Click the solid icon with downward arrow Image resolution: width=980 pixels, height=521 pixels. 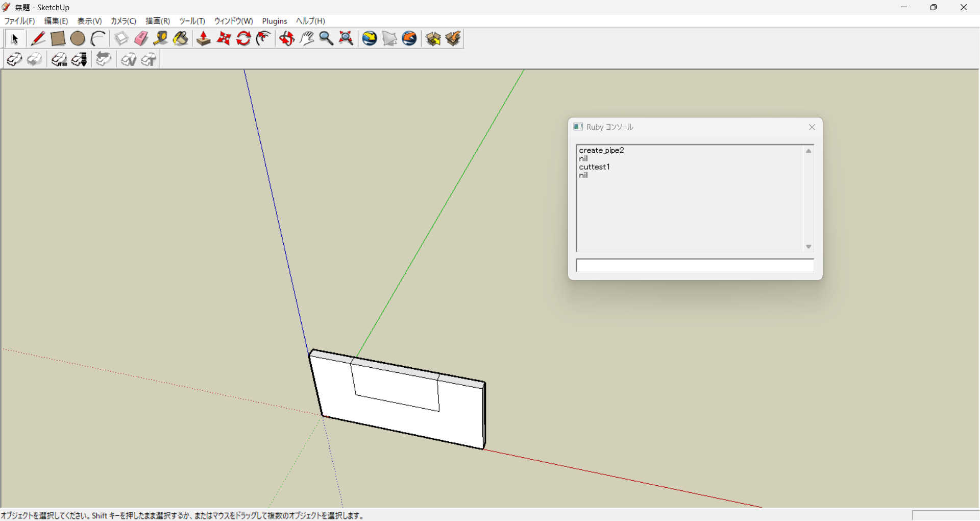tap(79, 60)
